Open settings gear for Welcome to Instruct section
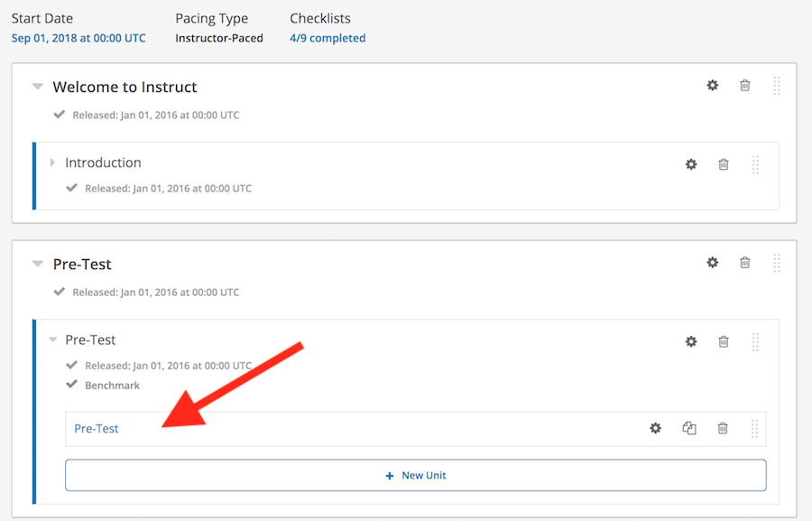 click(713, 85)
